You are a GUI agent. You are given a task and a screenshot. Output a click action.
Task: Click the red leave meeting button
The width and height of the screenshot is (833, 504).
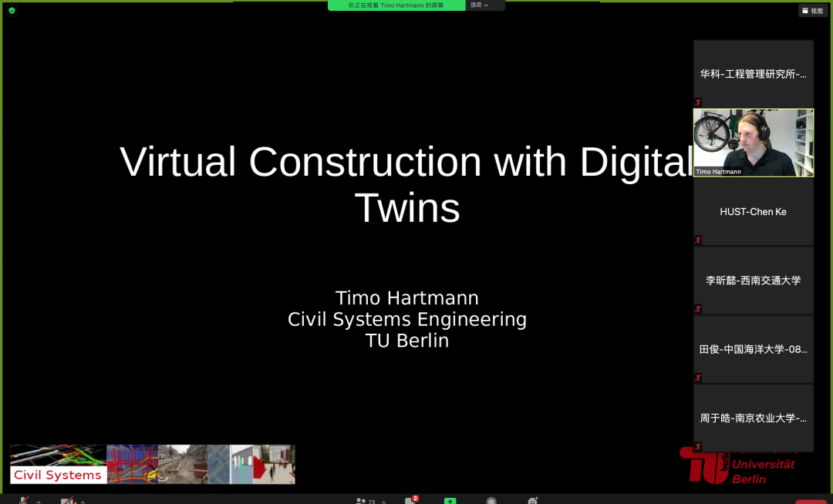click(811, 501)
